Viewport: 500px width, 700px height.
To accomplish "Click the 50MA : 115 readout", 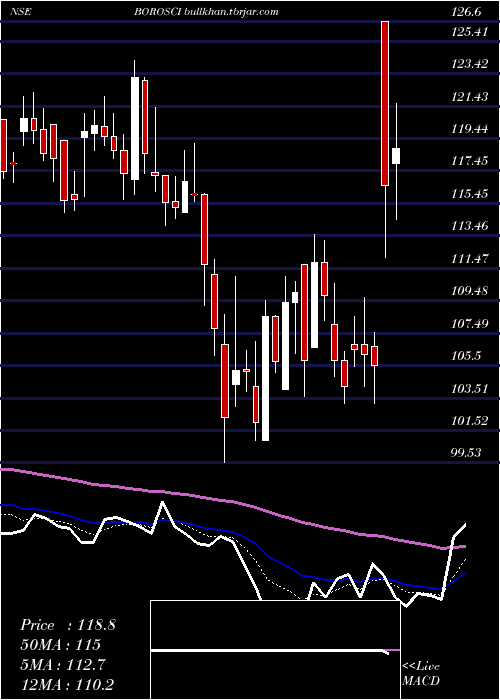I will pos(60,645).
